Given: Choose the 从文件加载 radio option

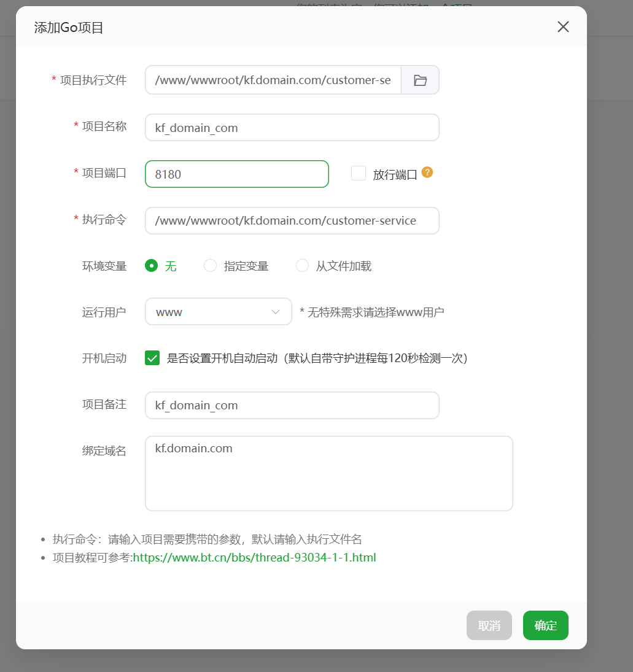Looking at the screenshot, I should (303, 266).
